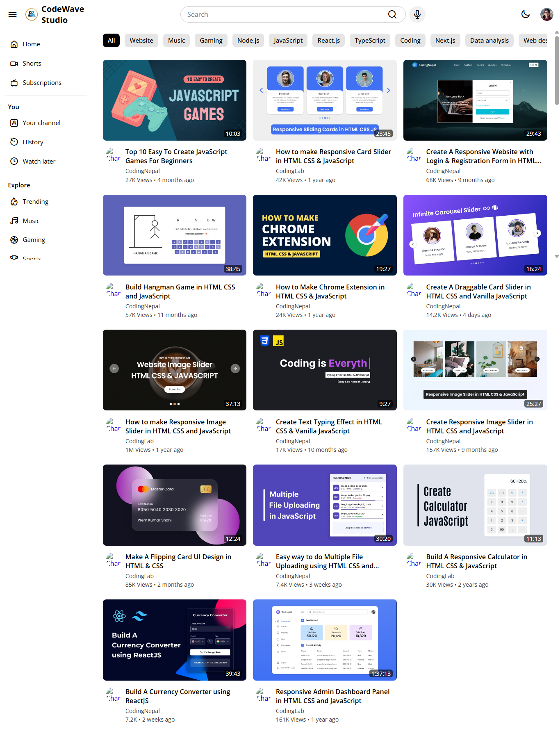
Task: Go to History in sidebar
Action: (33, 142)
